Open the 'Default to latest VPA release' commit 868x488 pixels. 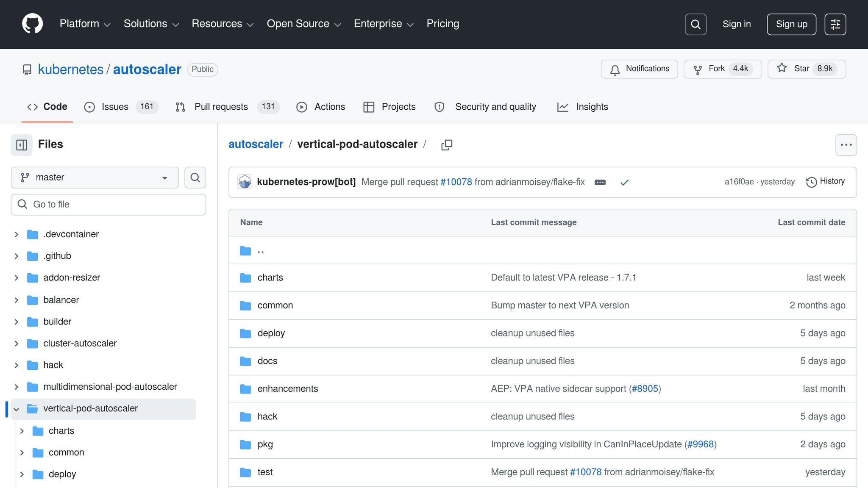(x=564, y=278)
